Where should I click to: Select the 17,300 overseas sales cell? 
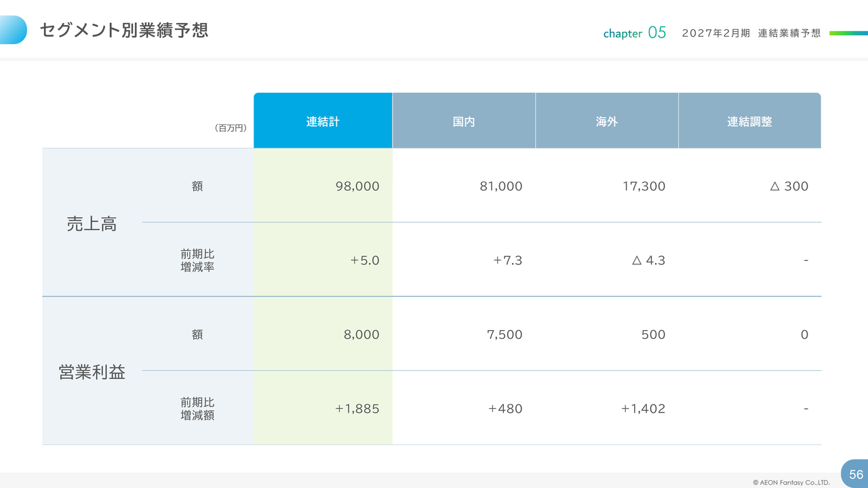click(x=644, y=186)
